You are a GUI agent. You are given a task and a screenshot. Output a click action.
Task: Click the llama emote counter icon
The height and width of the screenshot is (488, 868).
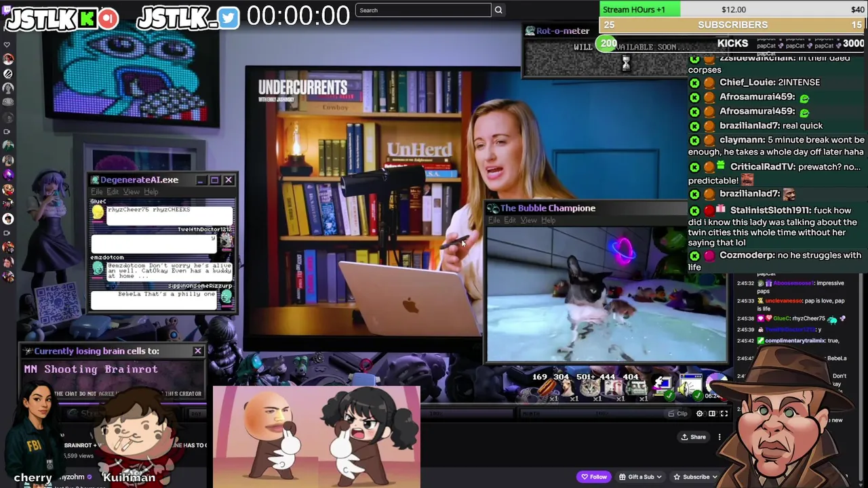coord(568,388)
